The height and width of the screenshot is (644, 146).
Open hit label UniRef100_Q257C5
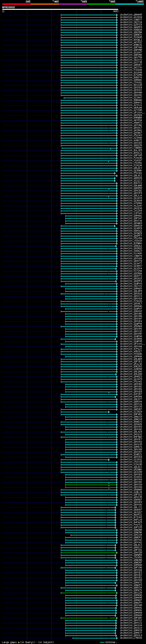pos(131,25)
